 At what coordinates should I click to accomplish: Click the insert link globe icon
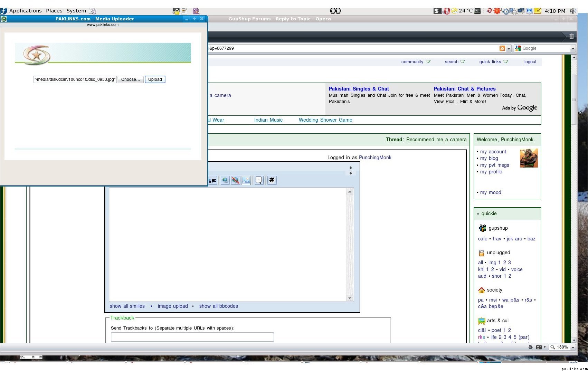pyautogui.click(x=225, y=180)
